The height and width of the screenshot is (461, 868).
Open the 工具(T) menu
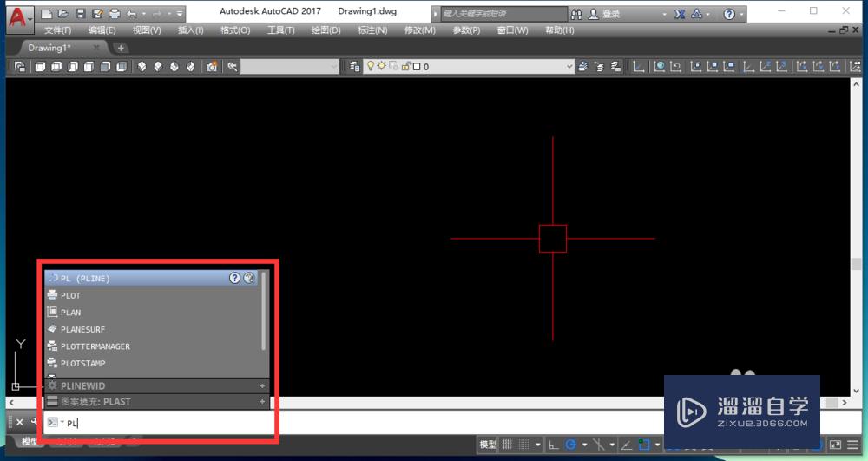click(x=280, y=30)
